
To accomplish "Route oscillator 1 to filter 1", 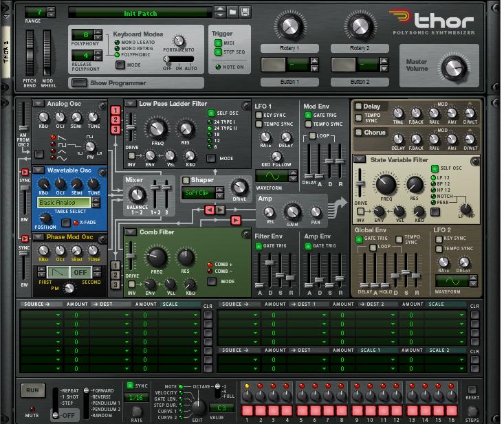I will [x=116, y=110].
